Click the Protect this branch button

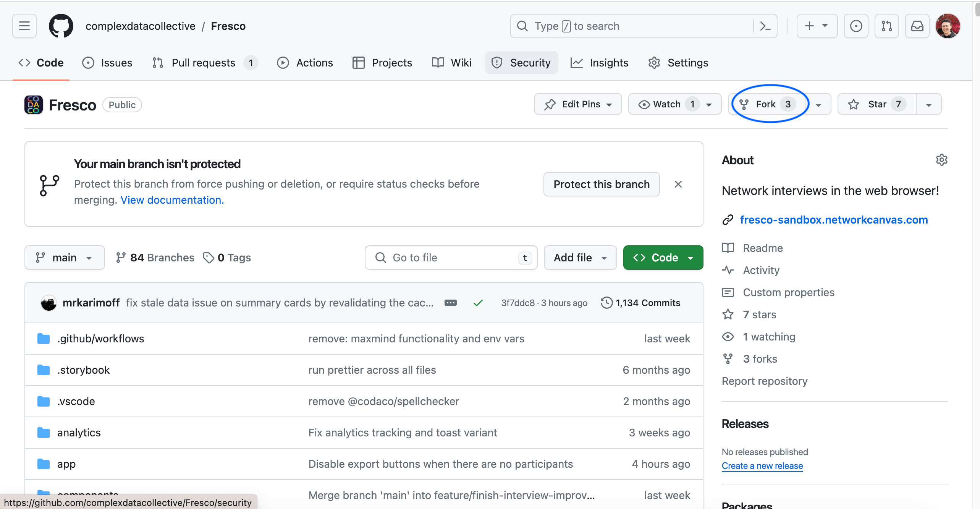tap(601, 184)
